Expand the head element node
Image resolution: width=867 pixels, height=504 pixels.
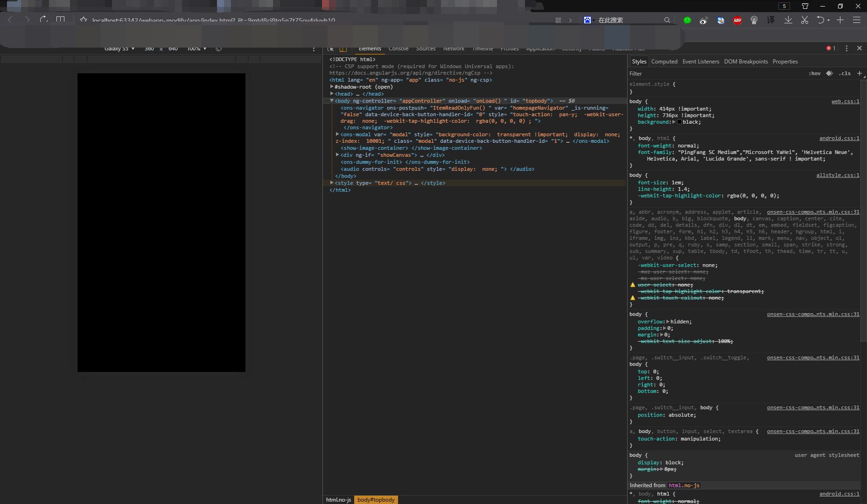coord(332,94)
